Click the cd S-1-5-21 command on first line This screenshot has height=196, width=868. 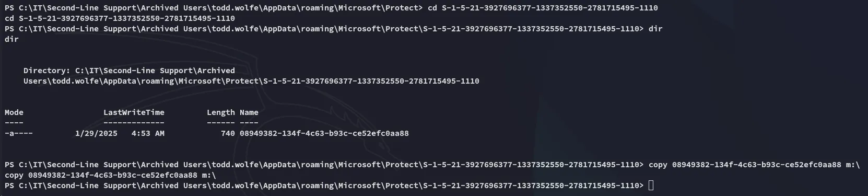click(x=543, y=8)
